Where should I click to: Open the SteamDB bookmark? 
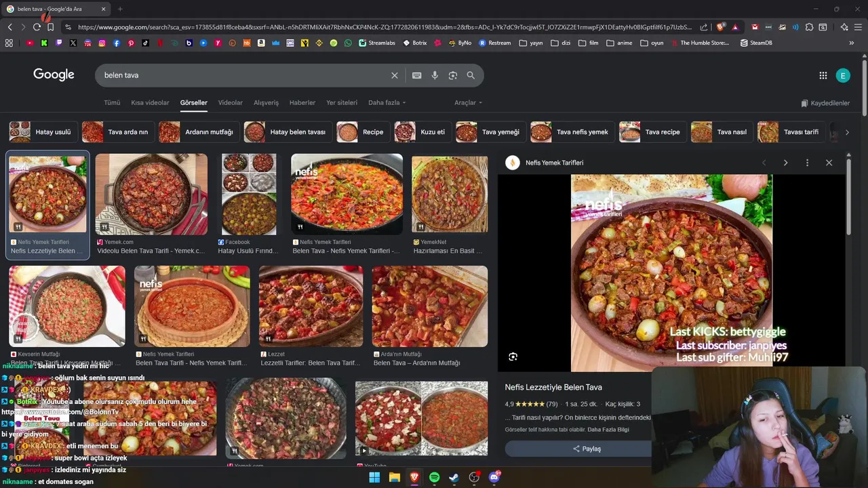tap(756, 43)
